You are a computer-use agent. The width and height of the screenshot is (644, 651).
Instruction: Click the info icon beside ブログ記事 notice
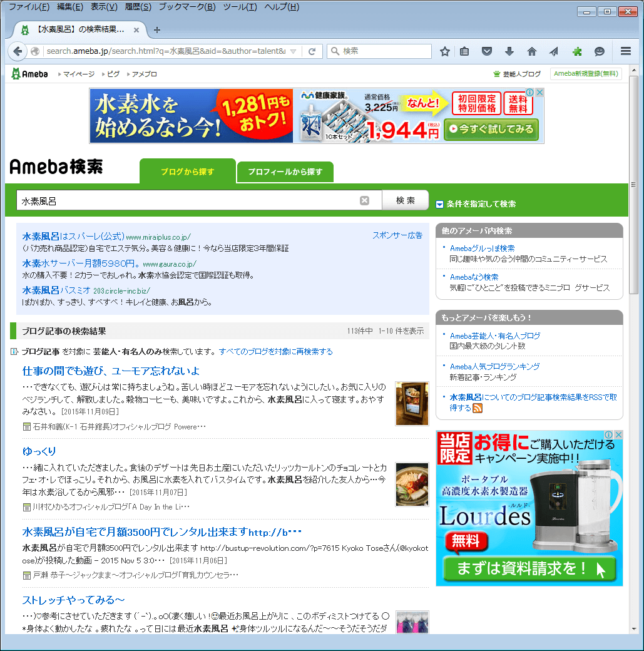(x=14, y=352)
